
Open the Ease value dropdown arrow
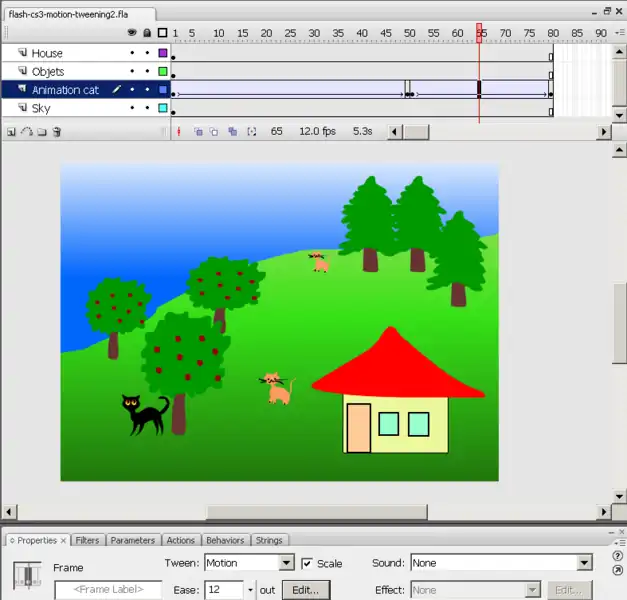coord(251,590)
